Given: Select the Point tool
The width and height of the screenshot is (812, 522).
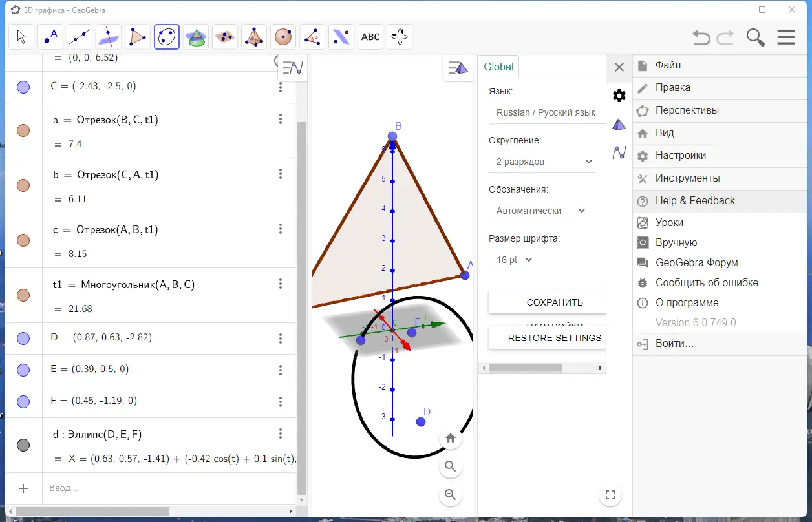Looking at the screenshot, I should point(50,37).
